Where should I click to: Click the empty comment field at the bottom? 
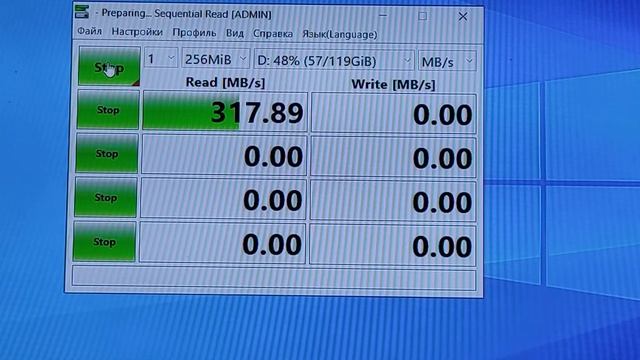pos(274,279)
